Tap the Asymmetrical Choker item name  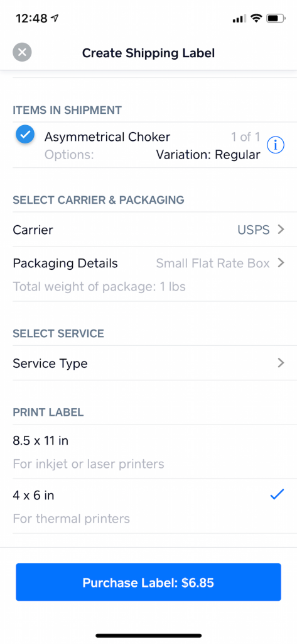pos(107,136)
